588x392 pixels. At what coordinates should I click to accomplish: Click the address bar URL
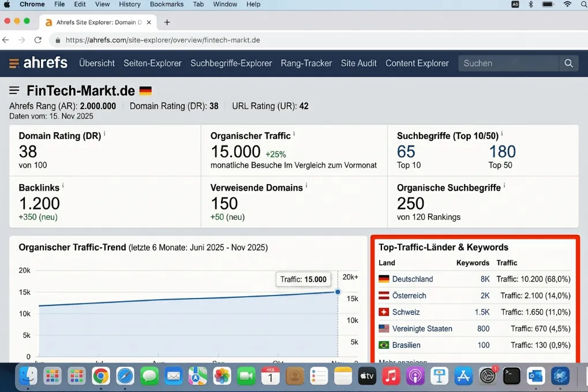[x=163, y=40]
